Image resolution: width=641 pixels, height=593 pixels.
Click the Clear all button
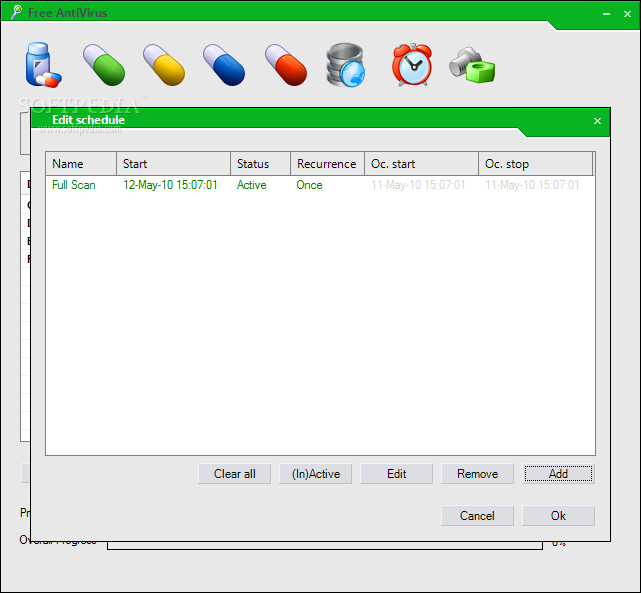click(x=235, y=474)
